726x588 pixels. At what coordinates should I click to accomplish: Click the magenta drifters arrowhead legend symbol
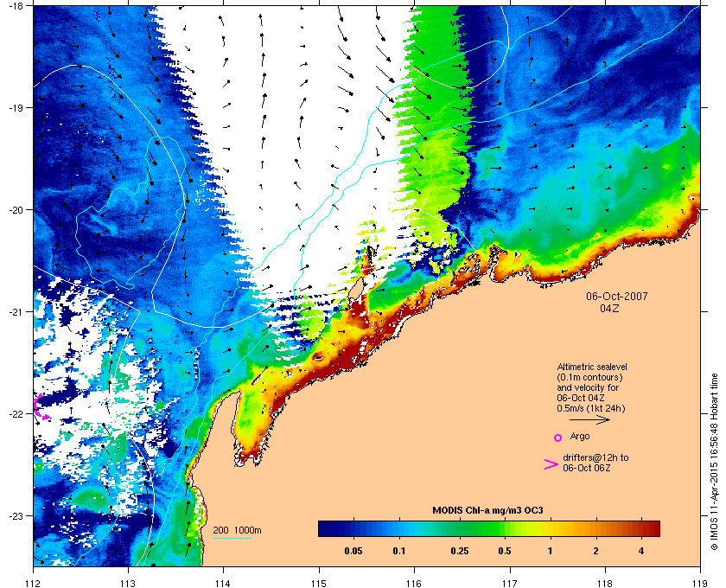point(551,464)
